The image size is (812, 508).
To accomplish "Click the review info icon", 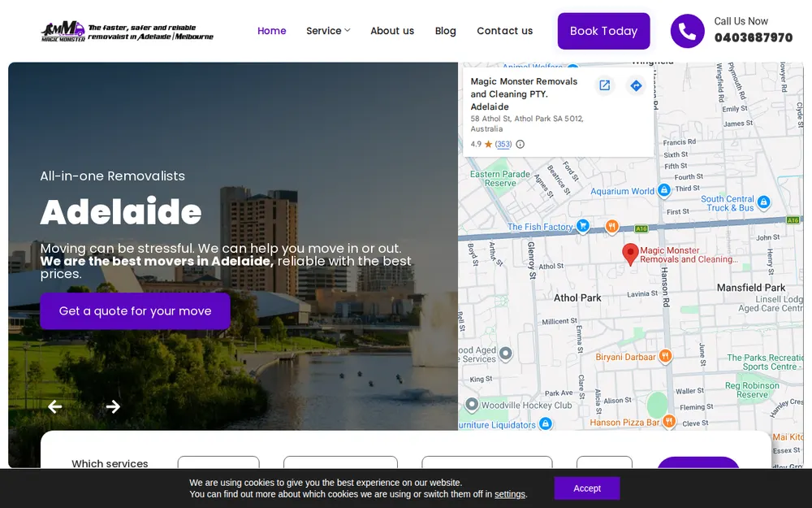I will 520,145.
